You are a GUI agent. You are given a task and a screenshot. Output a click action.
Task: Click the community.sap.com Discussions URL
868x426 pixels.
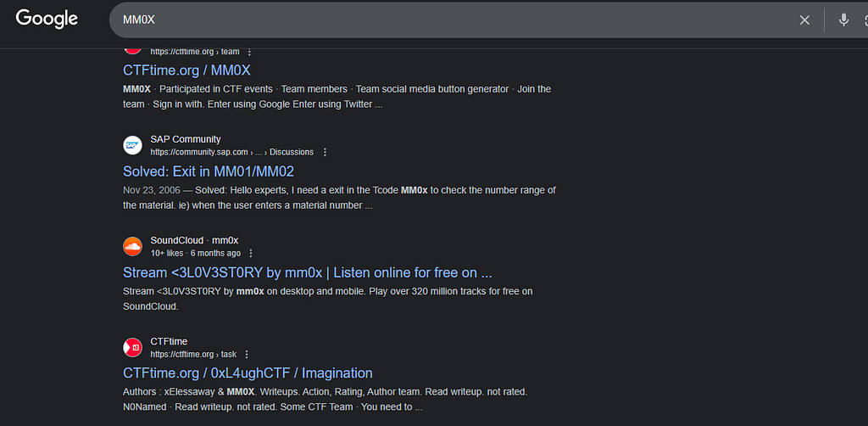click(x=232, y=152)
